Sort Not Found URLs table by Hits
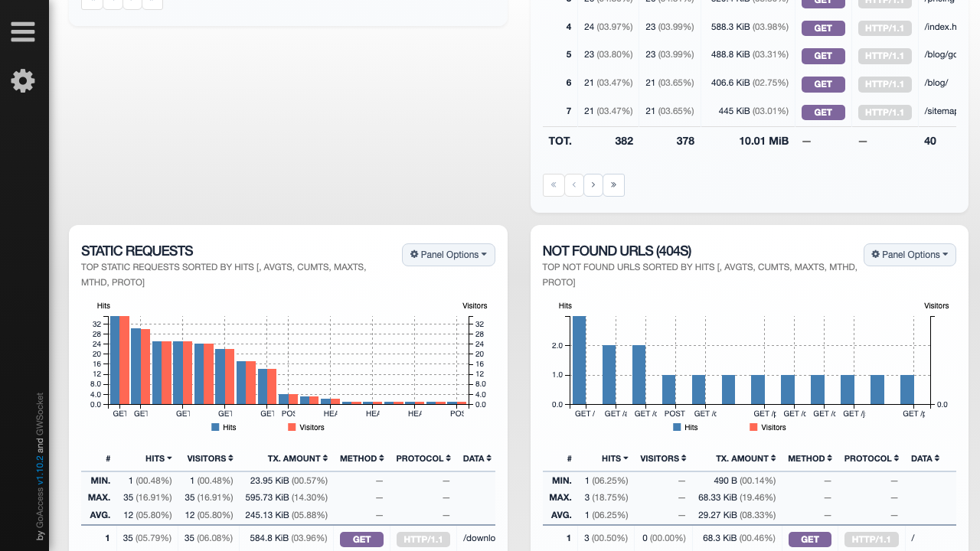Viewport: 980px width, 551px height. click(x=616, y=458)
